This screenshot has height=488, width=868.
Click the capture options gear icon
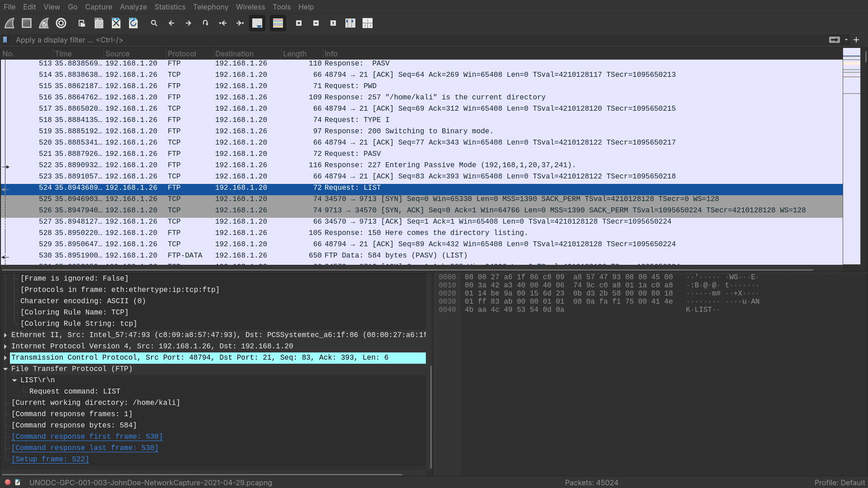click(61, 23)
